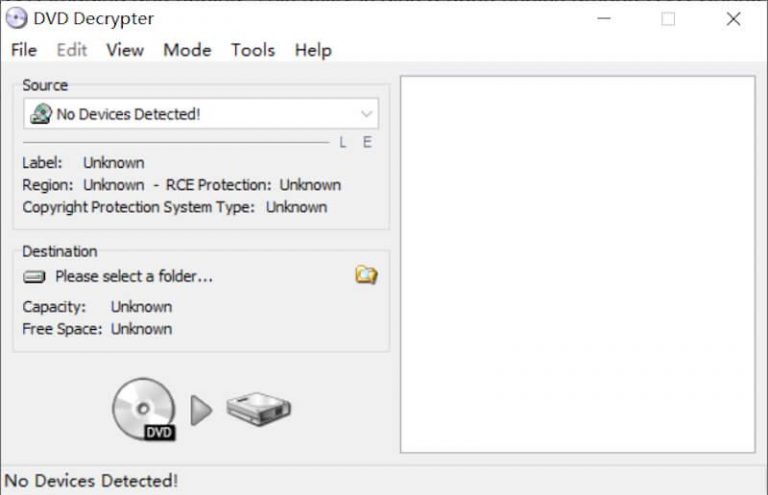Image resolution: width=768 pixels, height=495 pixels.
Task: Click the disc drive icon in the Source box
Action: click(40, 114)
